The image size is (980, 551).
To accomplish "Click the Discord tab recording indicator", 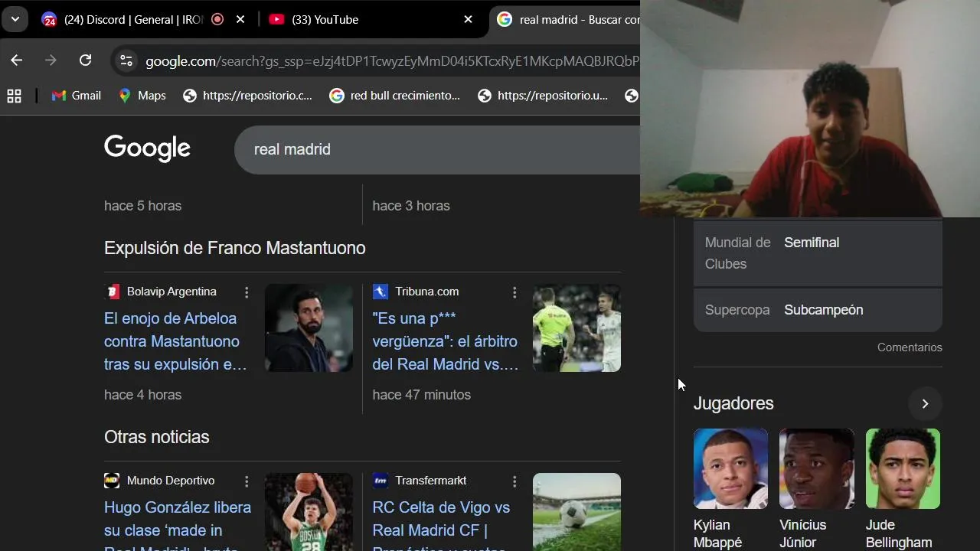I will (x=217, y=20).
